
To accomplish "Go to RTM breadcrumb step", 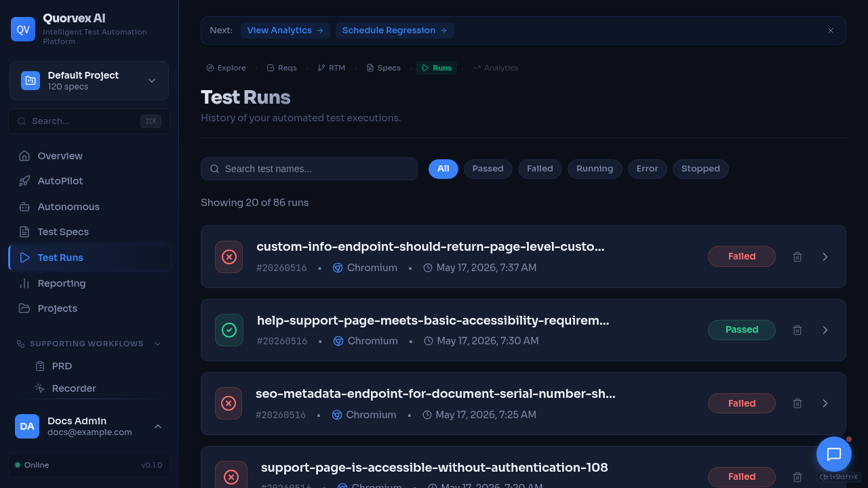I will point(332,68).
